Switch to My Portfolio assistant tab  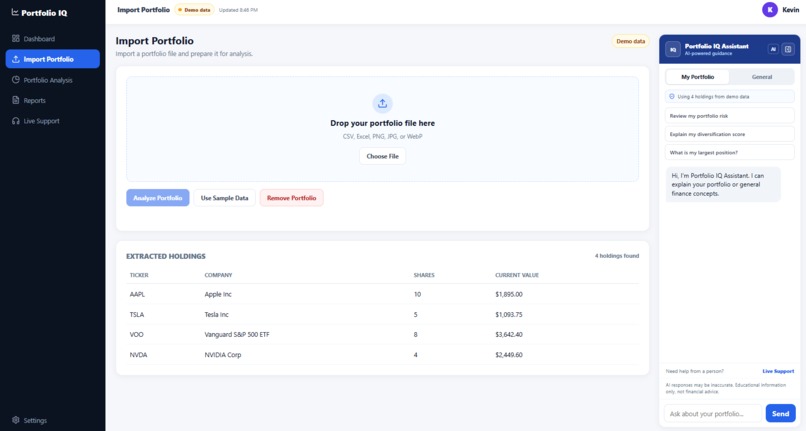(x=698, y=77)
